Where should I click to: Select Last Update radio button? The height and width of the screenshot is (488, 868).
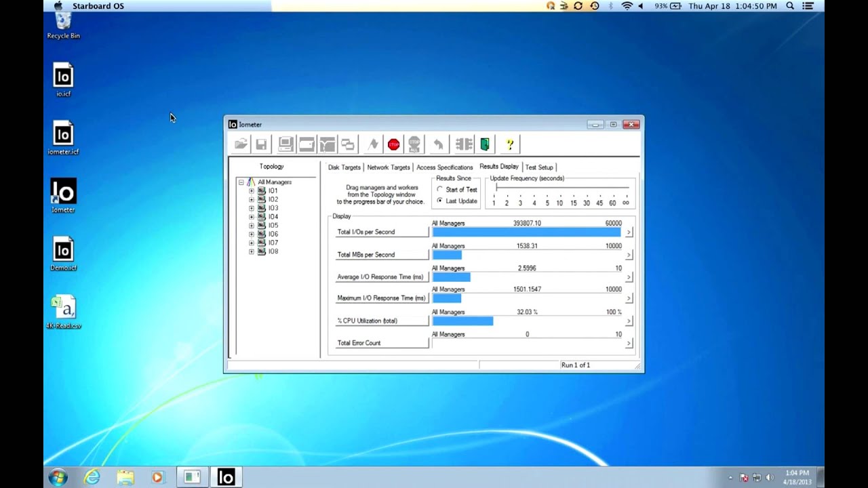[439, 201]
